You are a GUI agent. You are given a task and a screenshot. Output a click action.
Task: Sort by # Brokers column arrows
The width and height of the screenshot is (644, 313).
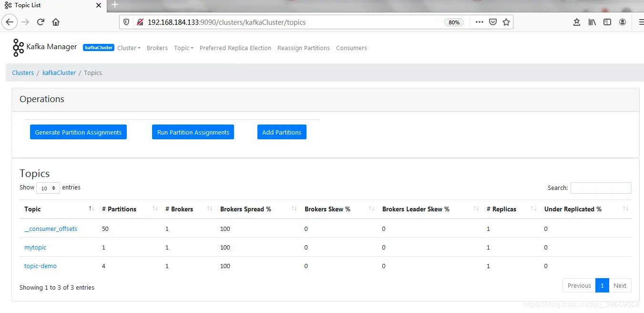pos(209,209)
